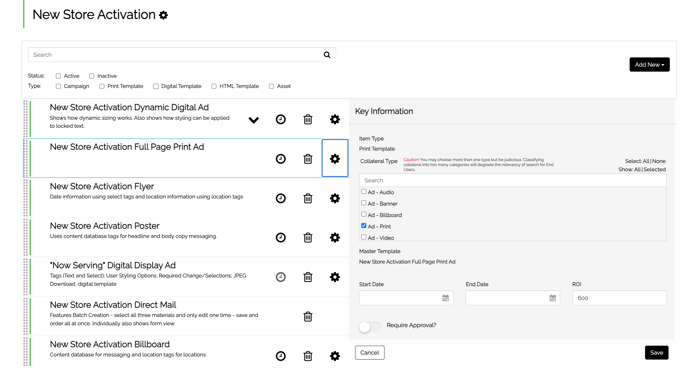This screenshot has width=688, height=379.
Task: Grab the drag handle of the Flyer row
Action: pos(25,198)
